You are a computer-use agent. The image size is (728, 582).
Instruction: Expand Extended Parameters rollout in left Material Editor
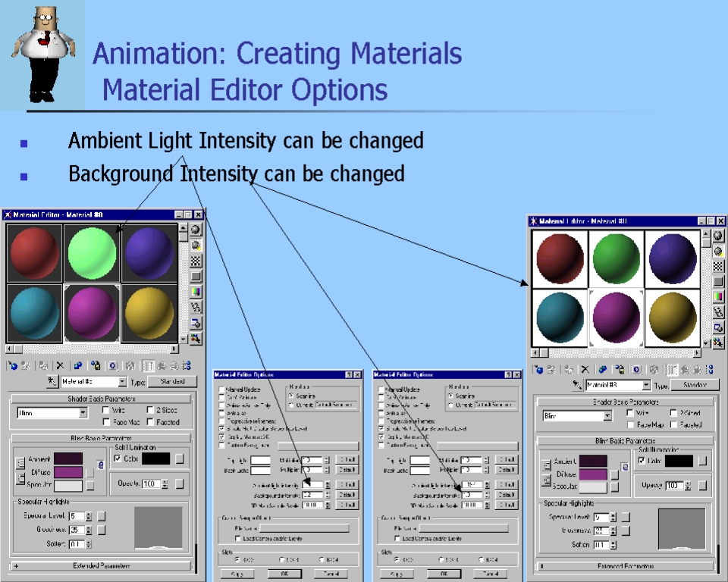point(102,565)
